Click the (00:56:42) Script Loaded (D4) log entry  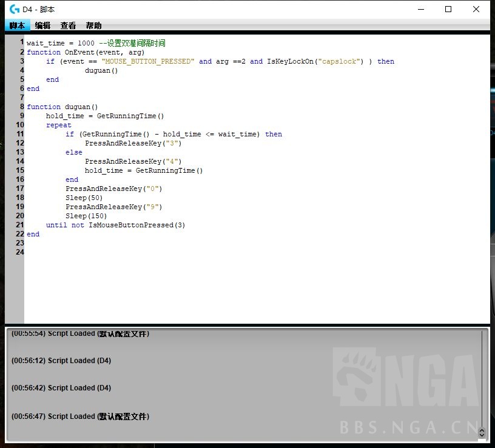click(x=61, y=388)
